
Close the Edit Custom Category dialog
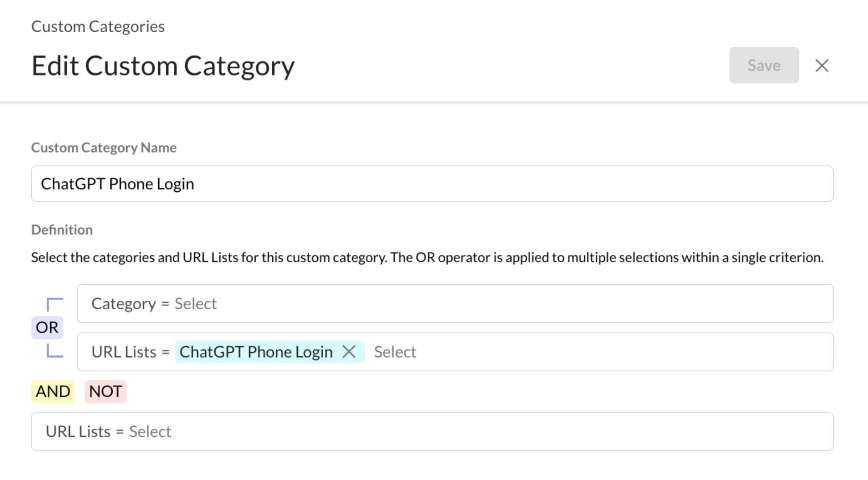pos(822,66)
